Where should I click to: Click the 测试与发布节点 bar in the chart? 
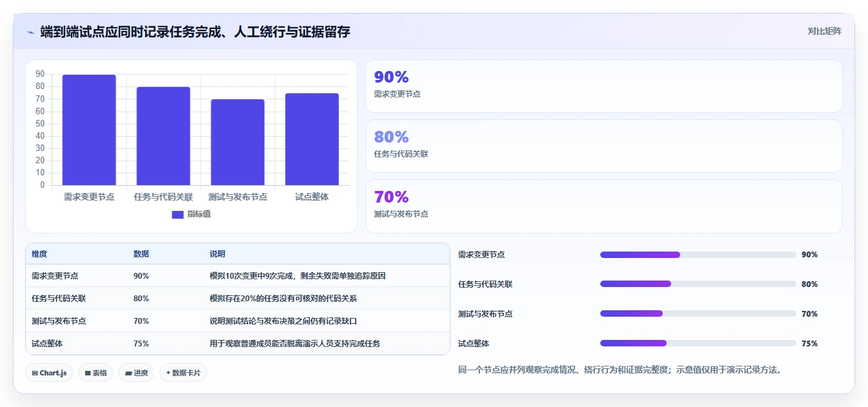(x=237, y=143)
